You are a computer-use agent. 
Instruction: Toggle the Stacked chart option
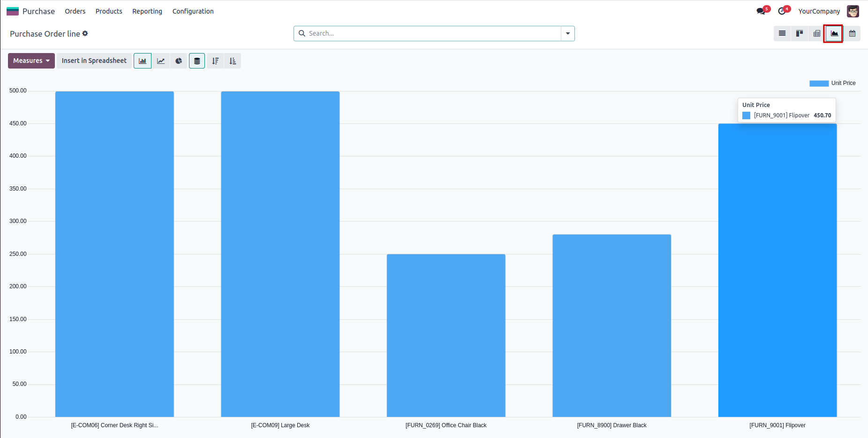(197, 61)
